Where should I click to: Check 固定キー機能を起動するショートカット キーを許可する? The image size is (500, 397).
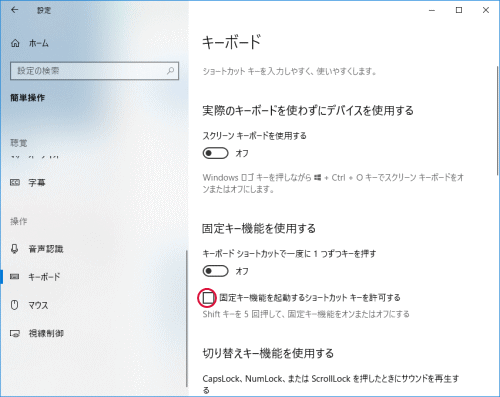pos(208,297)
